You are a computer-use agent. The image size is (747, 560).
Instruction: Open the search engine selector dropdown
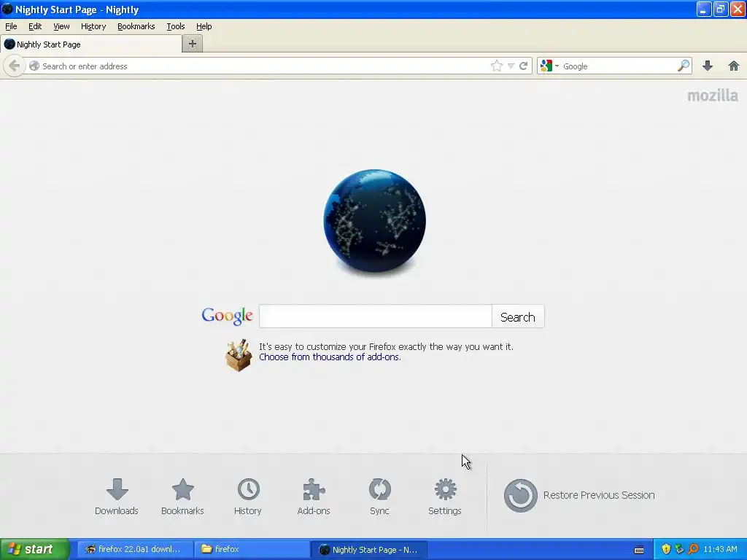coord(550,66)
